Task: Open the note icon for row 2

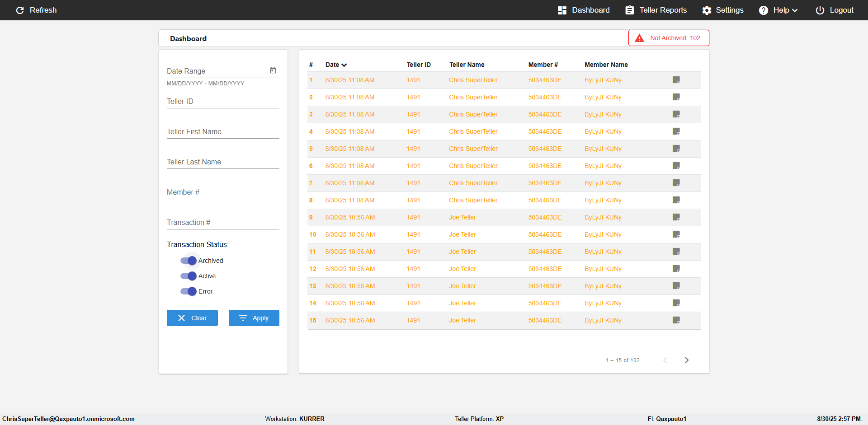Action: (676, 97)
